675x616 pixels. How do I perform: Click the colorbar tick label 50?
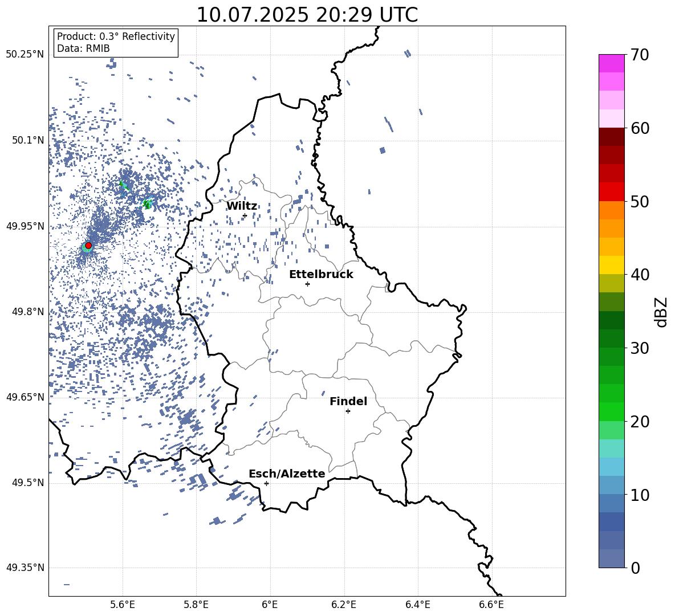pyautogui.click(x=640, y=202)
